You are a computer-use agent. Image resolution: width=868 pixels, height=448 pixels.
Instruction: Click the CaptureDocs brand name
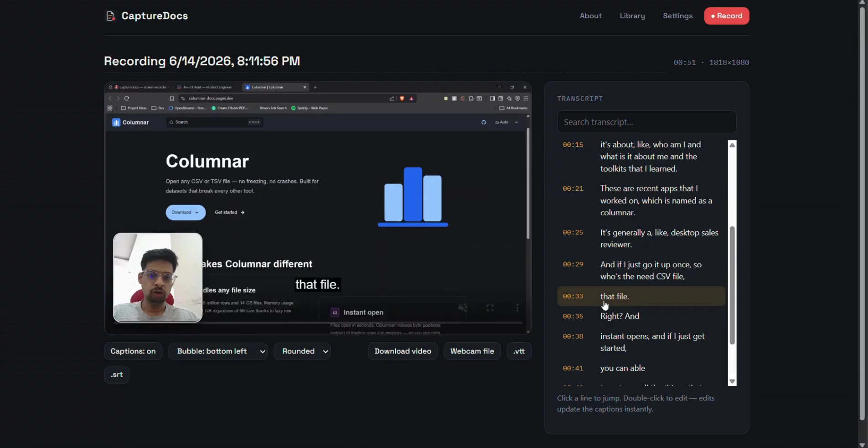[155, 16]
